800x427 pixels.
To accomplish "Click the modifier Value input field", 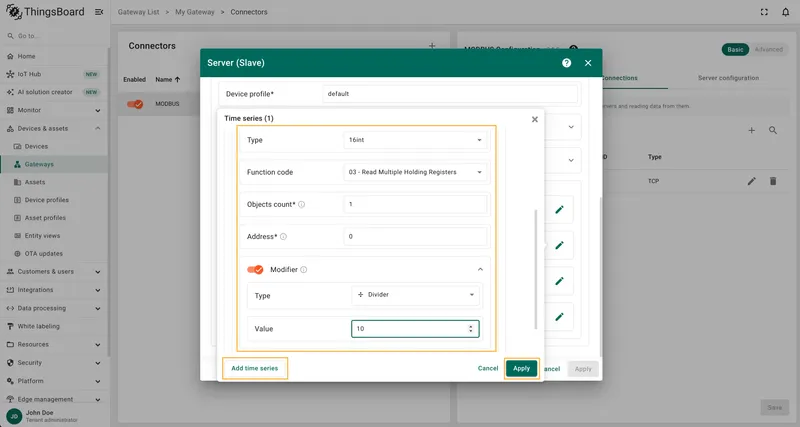I will click(x=415, y=329).
